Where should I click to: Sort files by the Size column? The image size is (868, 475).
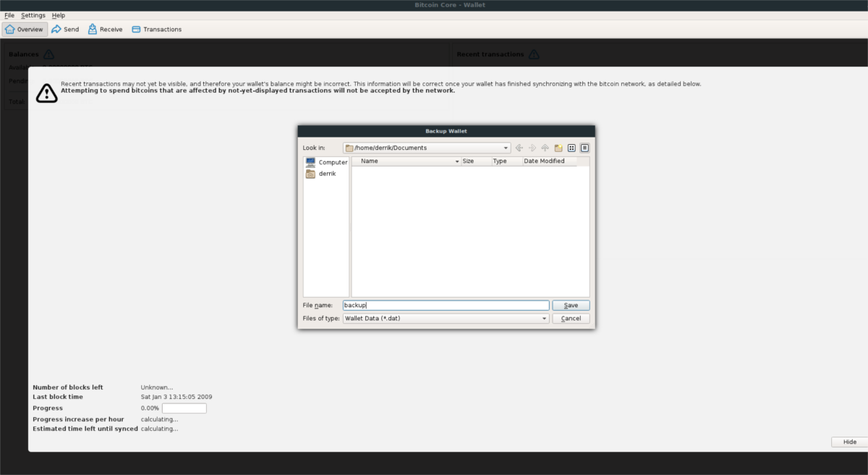click(x=476, y=161)
